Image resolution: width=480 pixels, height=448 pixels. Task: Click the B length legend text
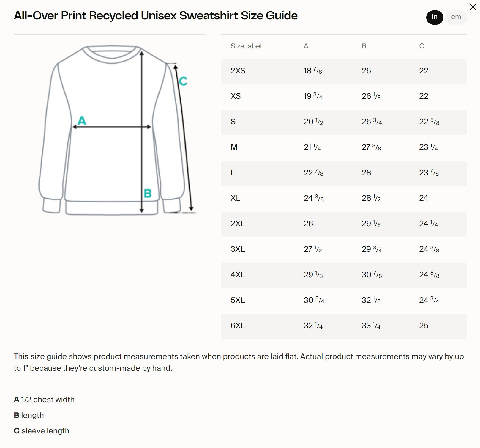click(29, 415)
